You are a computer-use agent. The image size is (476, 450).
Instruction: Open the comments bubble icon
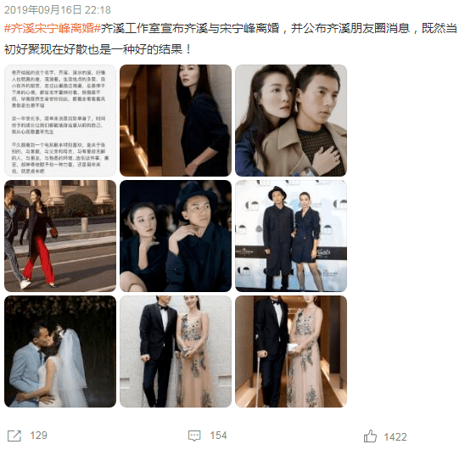194,436
